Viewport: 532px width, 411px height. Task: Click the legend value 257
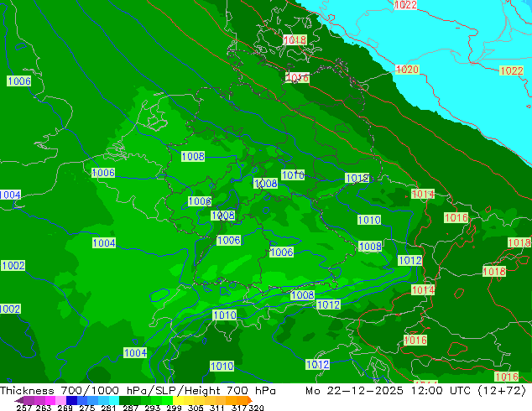(23, 408)
